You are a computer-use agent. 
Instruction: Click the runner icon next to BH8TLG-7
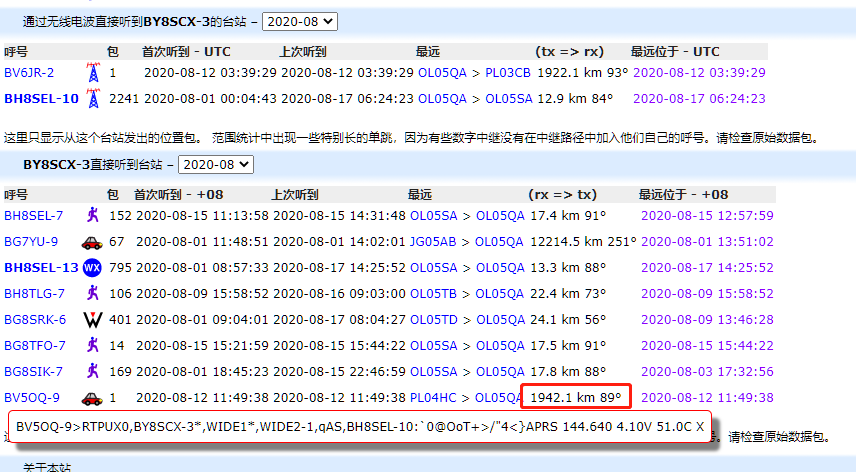[x=92, y=293]
